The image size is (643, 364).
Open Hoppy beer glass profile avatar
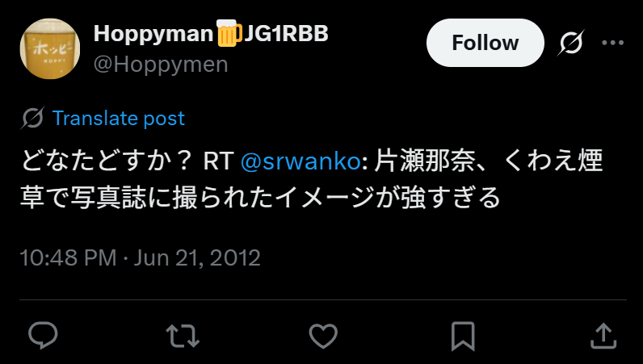[49, 48]
